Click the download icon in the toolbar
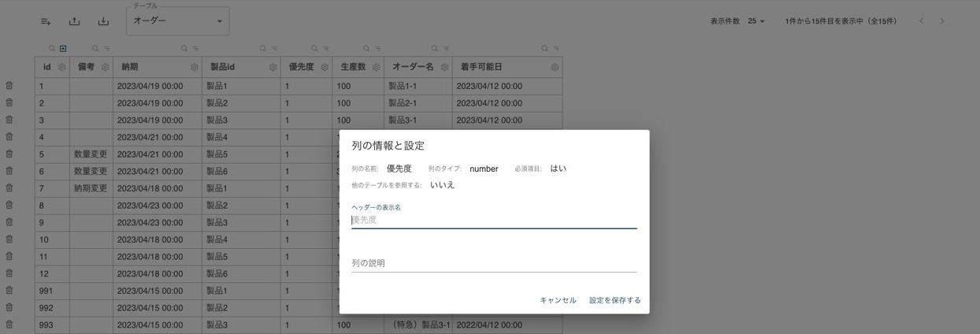Screen dimensions: 980x334 [x=103, y=21]
